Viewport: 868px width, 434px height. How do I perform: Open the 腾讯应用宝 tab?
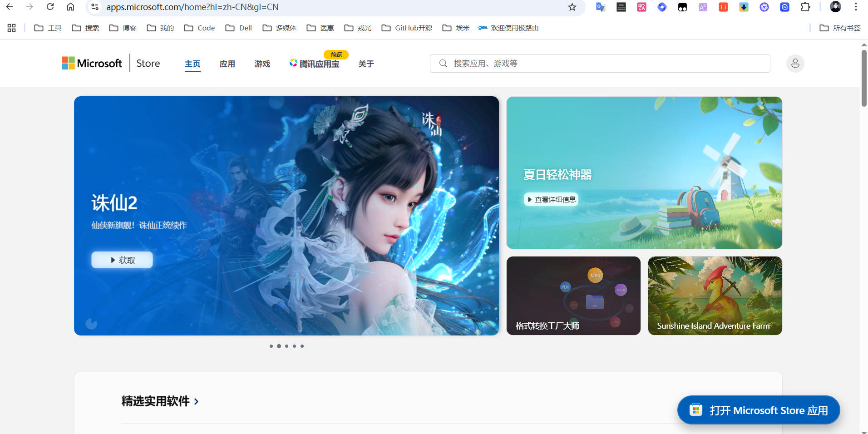(x=315, y=64)
